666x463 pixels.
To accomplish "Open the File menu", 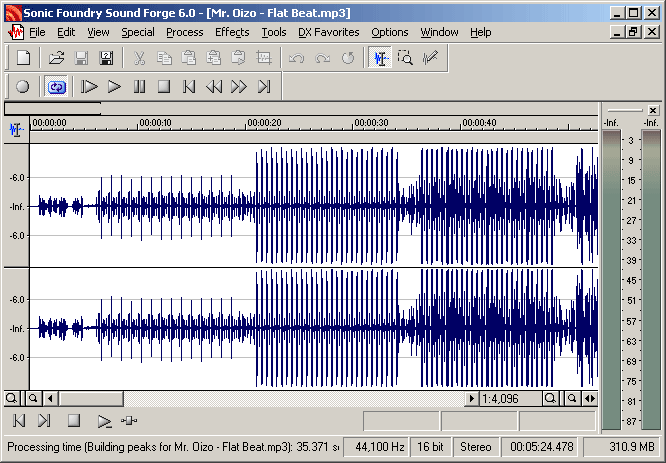I will pos(37,32).
